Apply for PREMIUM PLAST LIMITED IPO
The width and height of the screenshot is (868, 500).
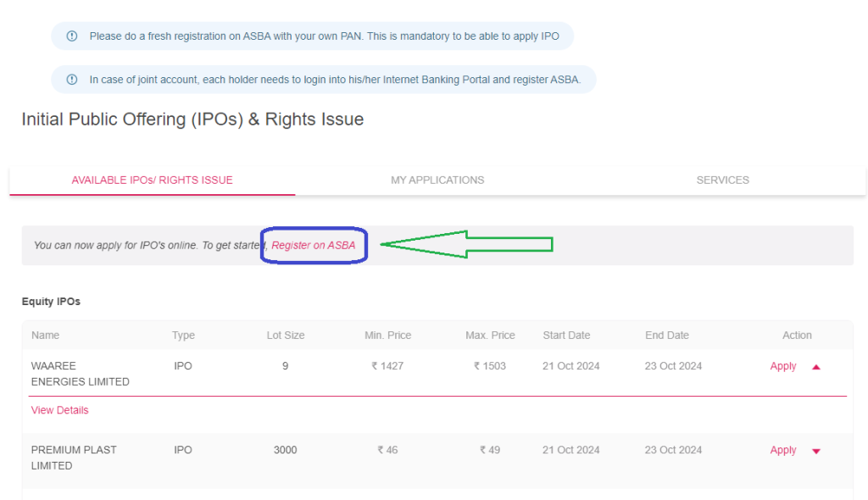point(782,450)
